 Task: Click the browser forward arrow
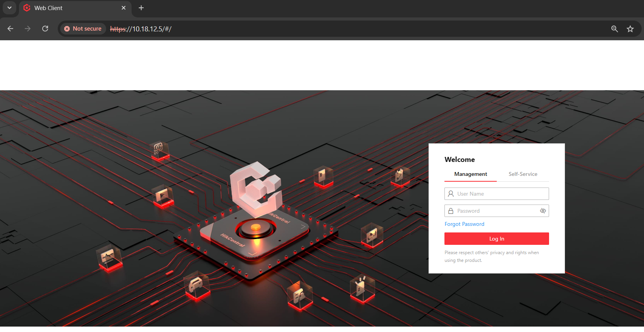click(28, 29)
